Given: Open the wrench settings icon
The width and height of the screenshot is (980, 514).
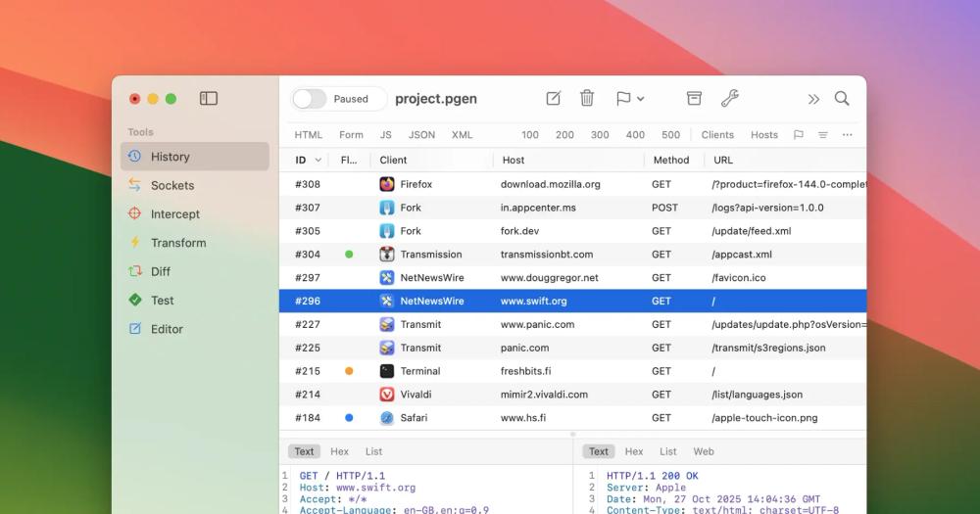Looking at the screenshot, I should tap(729, 98).
